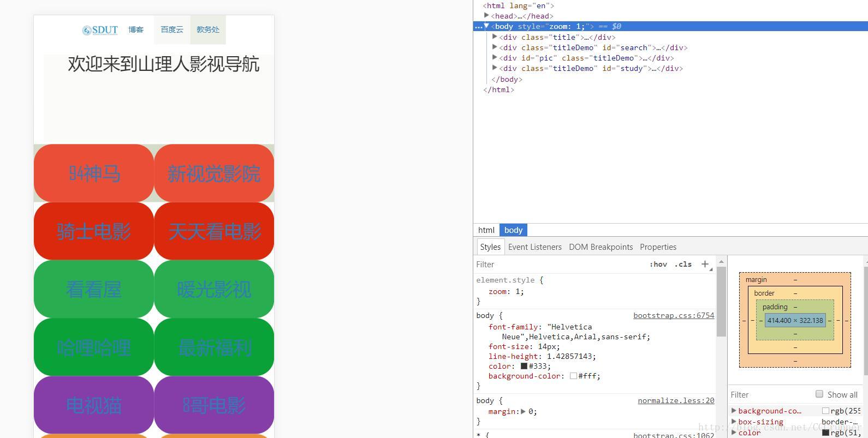Screen dimensions: 868x438
Task: Toggle the :hov element state button
Action: point(658,265)
